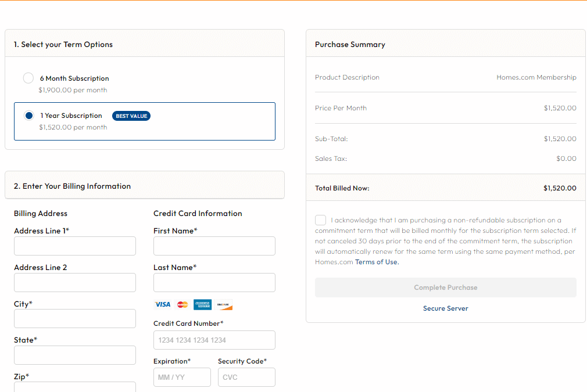This screenshot has height=392, width=587.
Task: Click the 'Sales Tax:' label
Action: click(331, 158)
